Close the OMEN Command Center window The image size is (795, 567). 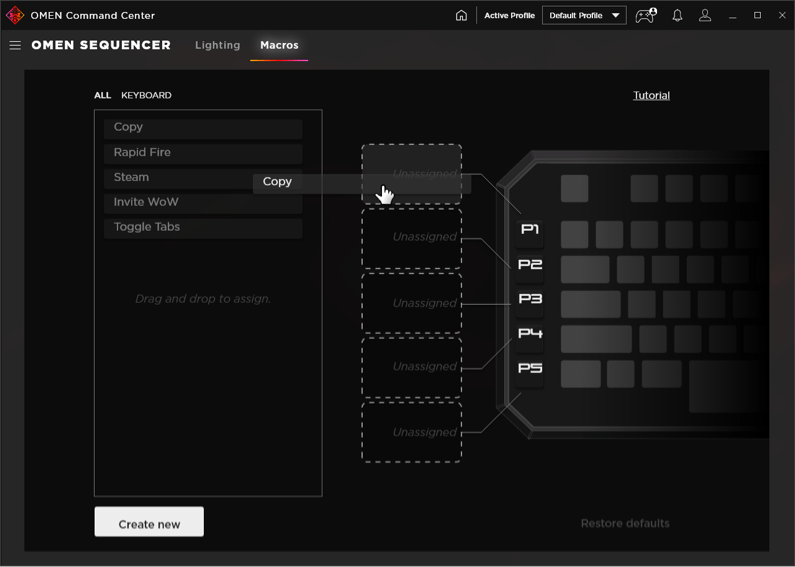coord(782,15)
